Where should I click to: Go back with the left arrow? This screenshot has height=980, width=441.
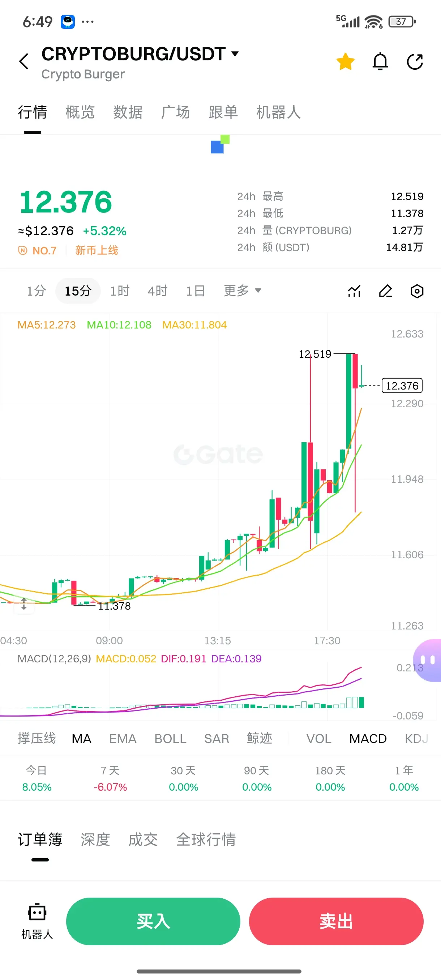pyautogui.click(x=24, y=61)
